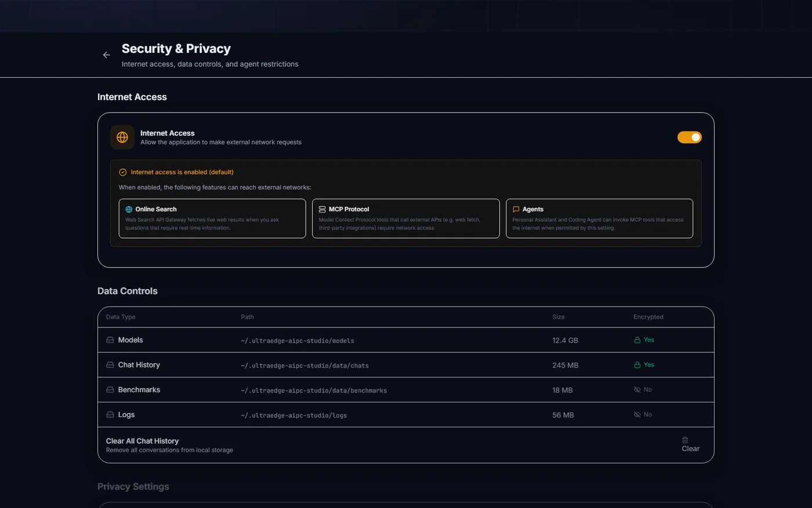Click the lock icon in Models row
The width and height of the screenshot is (812, 508).
[637, 340]
